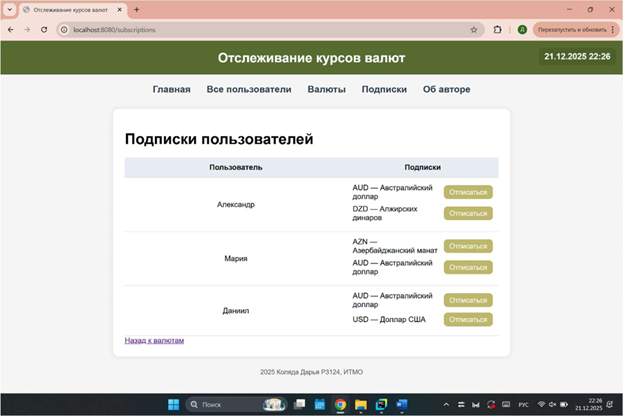Unsubscribe Александр from AUD Australian dollar
Screen dimensions: 623x416
[x=468, y=192]
